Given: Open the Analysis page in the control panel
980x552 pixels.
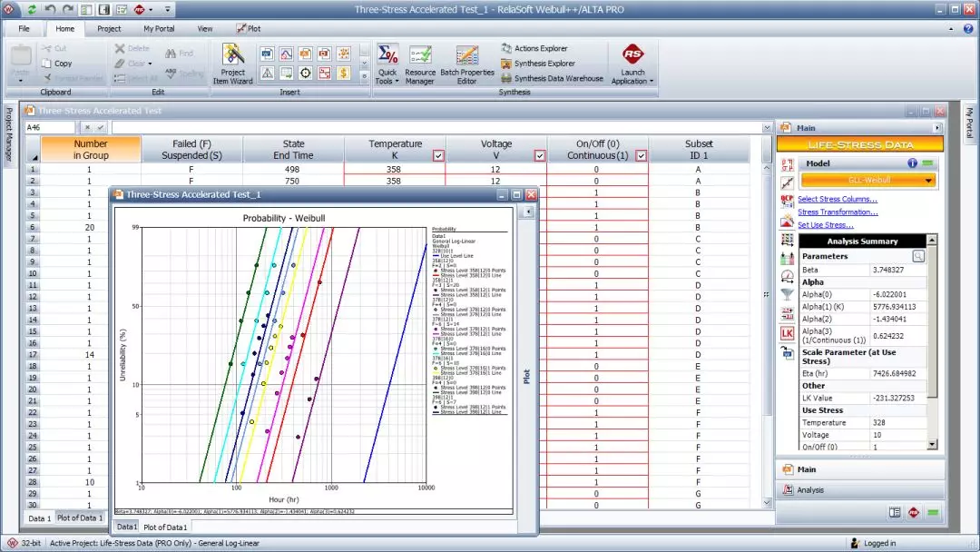Looking at the screenshot, I should coord(860,490).
